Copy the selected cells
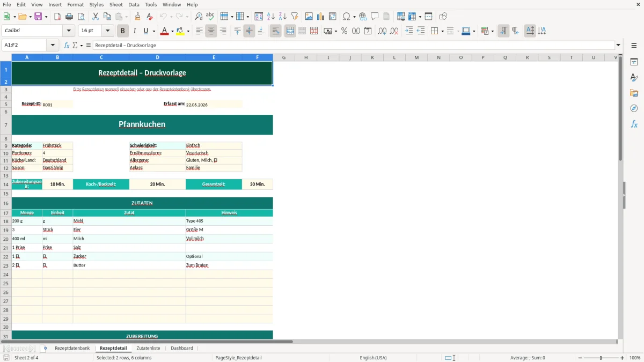This screenshot has width=644, height=362. [x=107, y=17]
